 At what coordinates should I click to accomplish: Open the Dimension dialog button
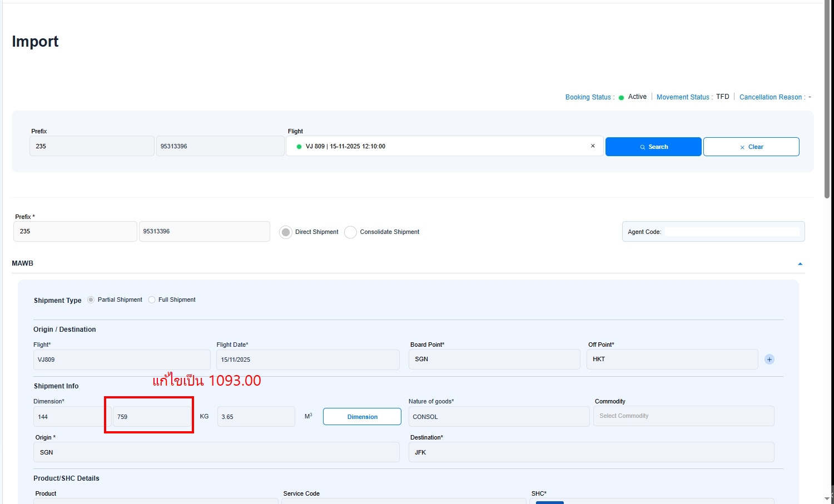pyautogui.click(x=362, y=417)
